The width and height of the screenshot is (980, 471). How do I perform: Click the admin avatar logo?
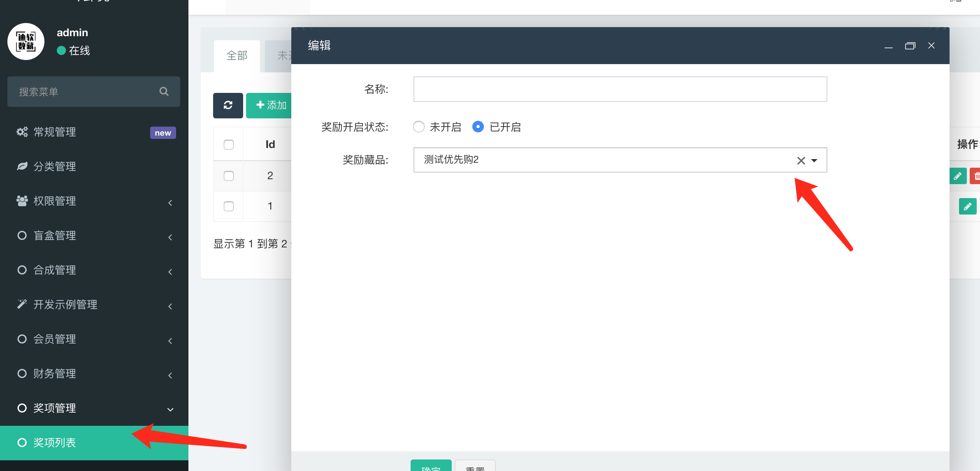click(x=26, y=42)
